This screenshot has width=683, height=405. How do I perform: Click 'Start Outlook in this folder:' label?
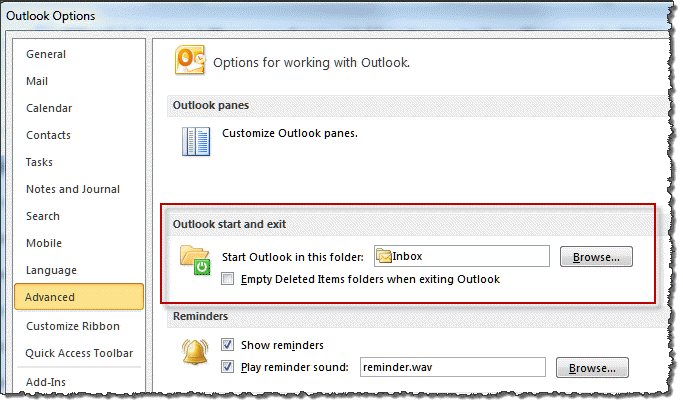[293, 257]
